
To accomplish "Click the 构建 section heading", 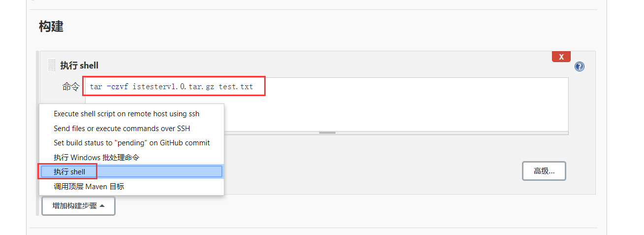I will [x=51, y=27].
